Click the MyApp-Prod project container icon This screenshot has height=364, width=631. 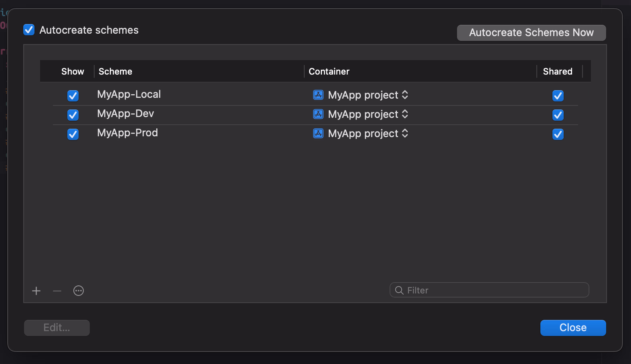318,133
